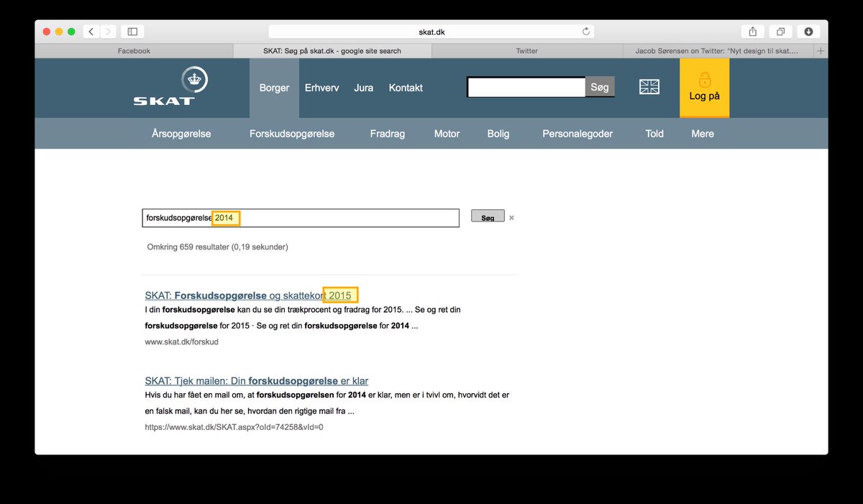Open the Fradrag submenu
863x504 pixels.
point(388,134)
